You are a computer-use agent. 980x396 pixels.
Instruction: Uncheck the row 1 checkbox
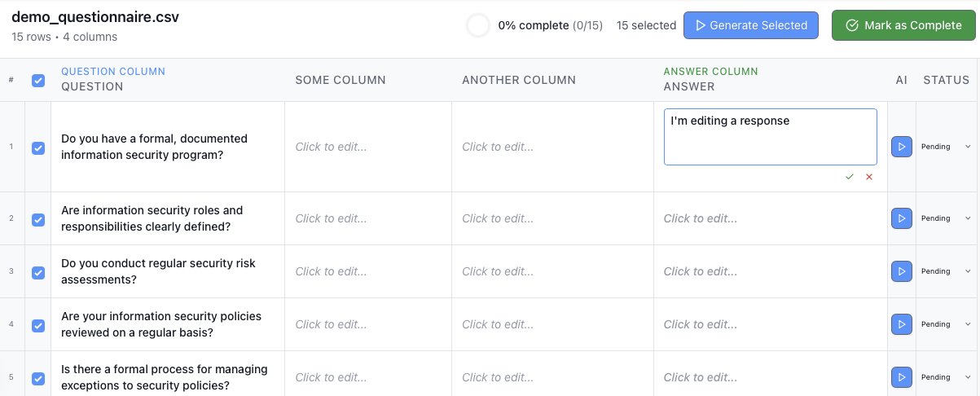[38, 147]
